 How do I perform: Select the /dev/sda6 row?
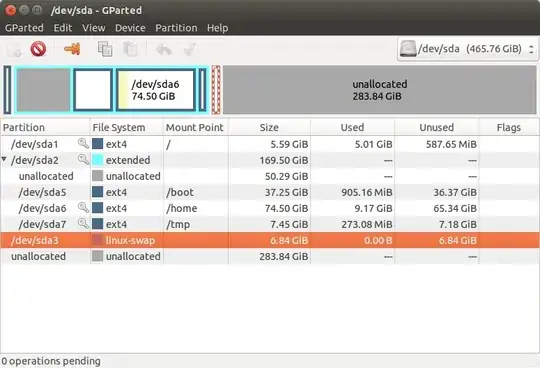270,208
